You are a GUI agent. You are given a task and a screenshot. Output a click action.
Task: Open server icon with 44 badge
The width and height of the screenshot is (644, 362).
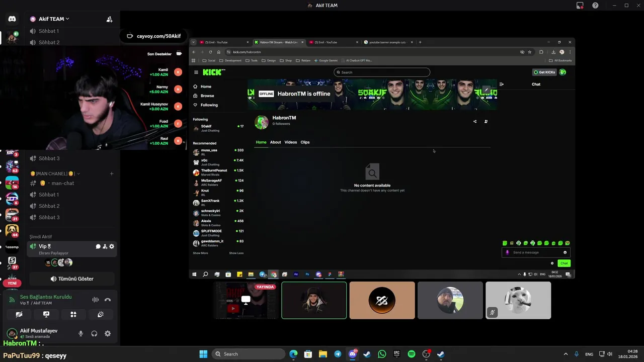click(12, 230)
